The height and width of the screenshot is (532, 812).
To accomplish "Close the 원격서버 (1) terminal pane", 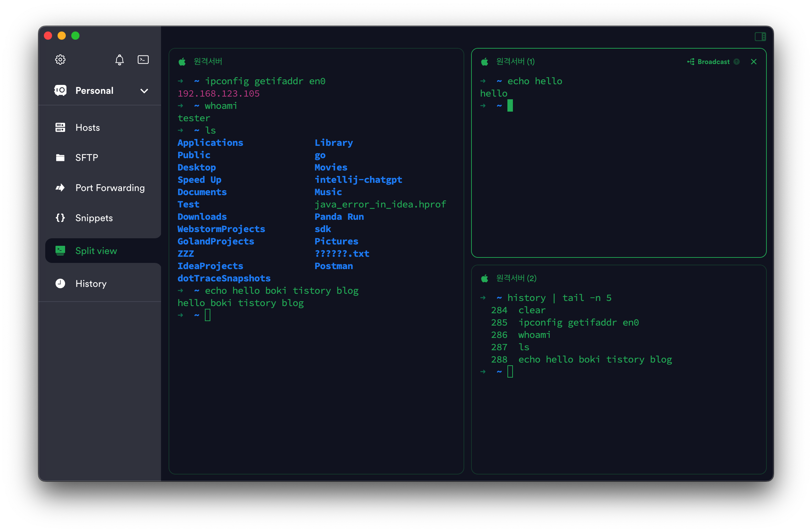I will (x=753, y=62).
